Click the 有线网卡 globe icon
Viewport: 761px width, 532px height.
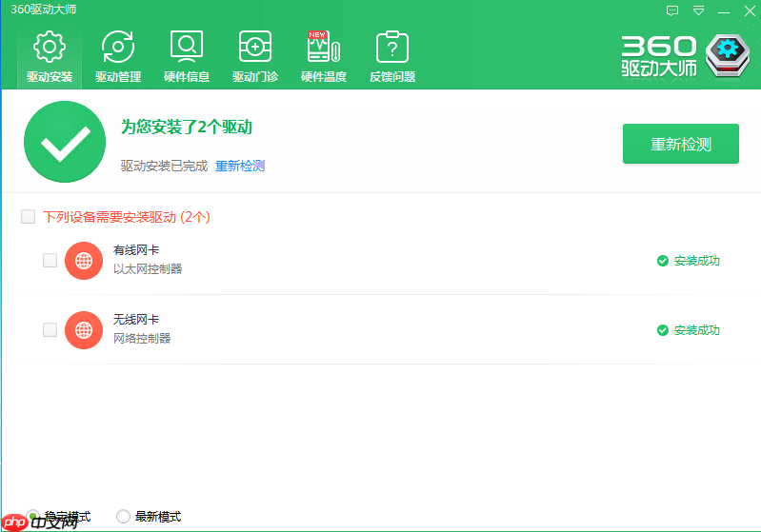(84, 261)
